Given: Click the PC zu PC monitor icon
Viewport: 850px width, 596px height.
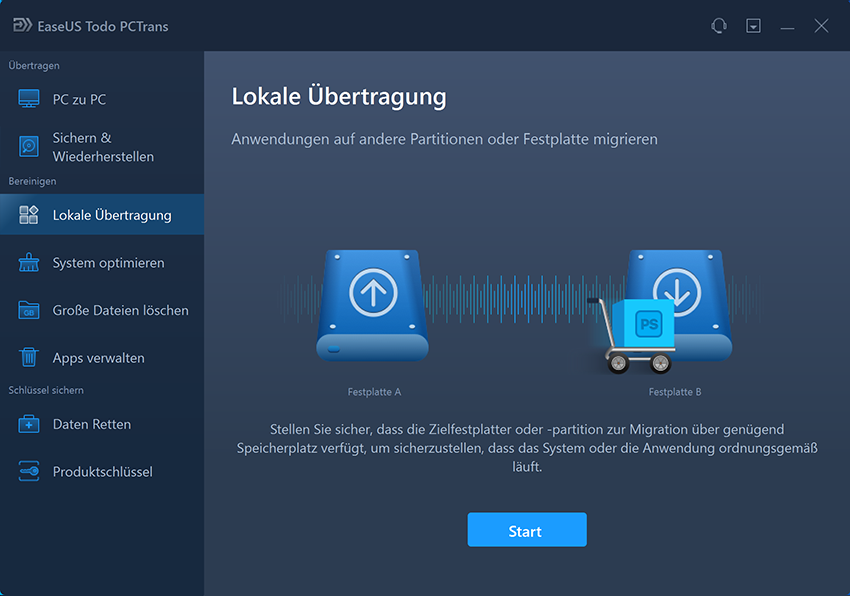Looking at the screenshot, I should (x=29, y=99).
